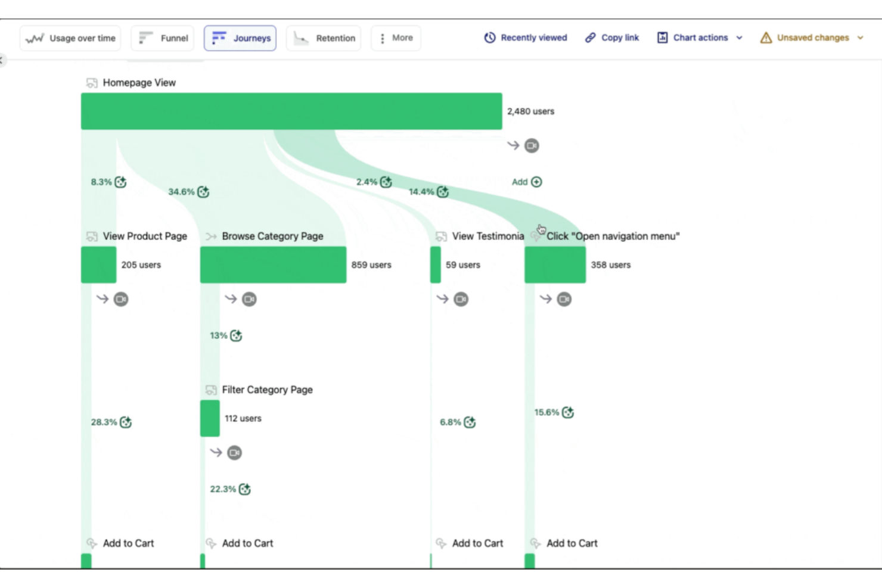882x588 pixels.
Task: Open the Chart actions dropdown
Action: point(700,38)
